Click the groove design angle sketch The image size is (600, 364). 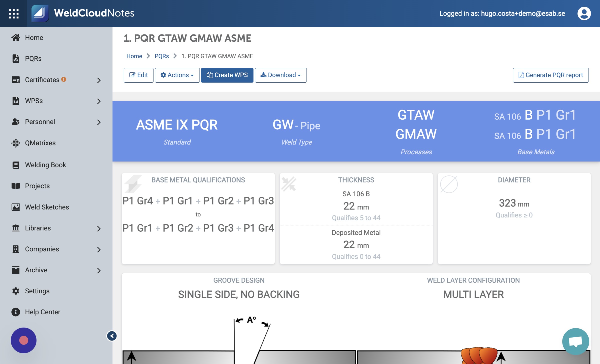click(239, 340)
